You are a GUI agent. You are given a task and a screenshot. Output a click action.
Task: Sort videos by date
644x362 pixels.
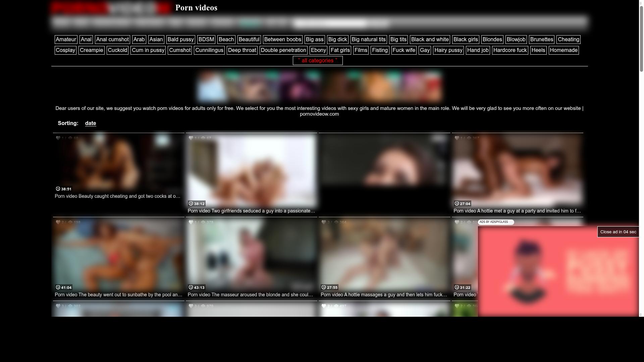90,123
